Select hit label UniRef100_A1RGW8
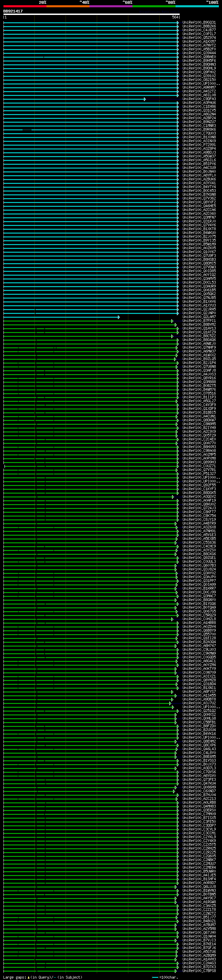 tap(199, 902)
